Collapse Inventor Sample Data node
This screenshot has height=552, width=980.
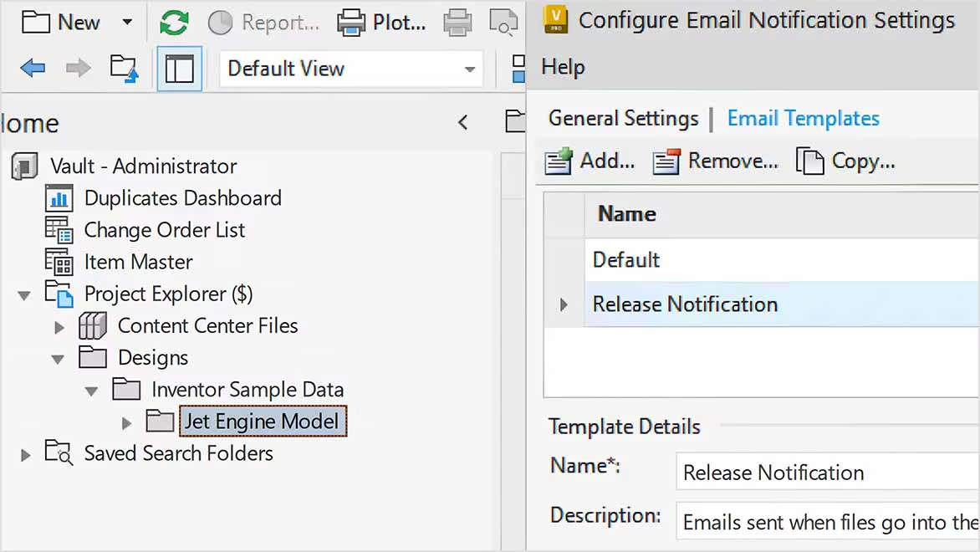coord(92,391)
